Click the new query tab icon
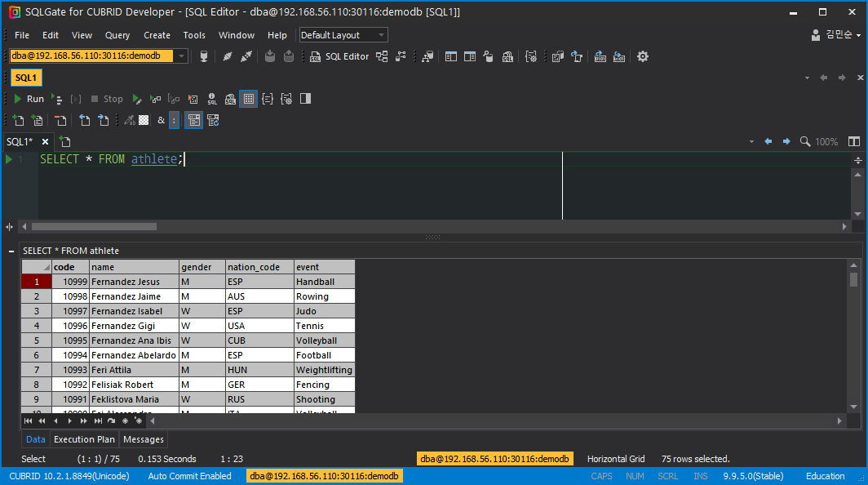Screen dimensions: 868x485 pos(18,120)
